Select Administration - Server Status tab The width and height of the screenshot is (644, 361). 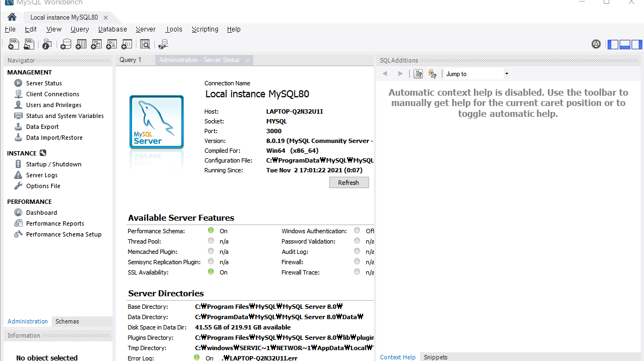tap(199, 60)
